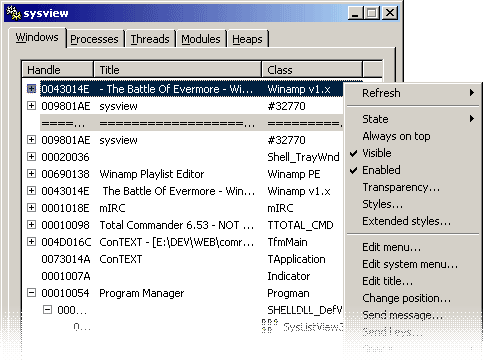Click handle 00010098
This screenshot has width=483, height=360.
pyautogui.click(x=65, y=225)
